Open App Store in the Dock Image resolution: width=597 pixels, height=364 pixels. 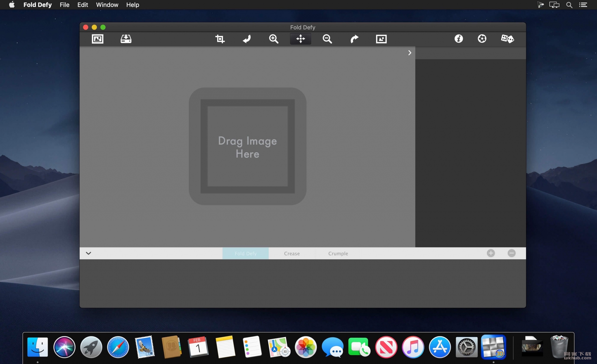coord(440,347)
